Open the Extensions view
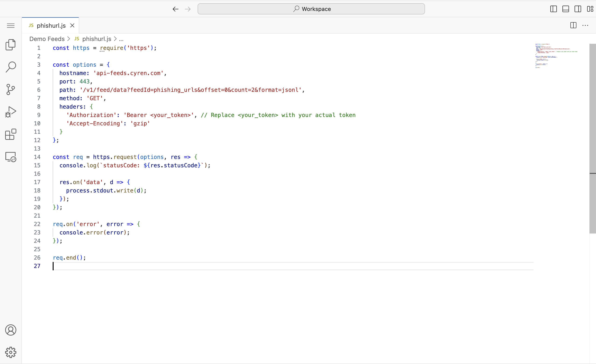Viewport: 596px width, 364px height. click(x=10, y=134)
